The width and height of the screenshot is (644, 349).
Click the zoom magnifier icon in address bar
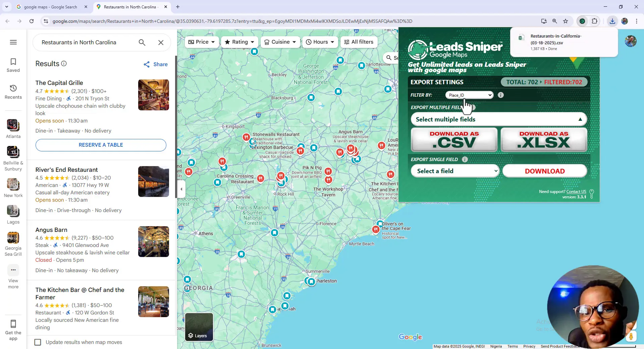point(555,21)
